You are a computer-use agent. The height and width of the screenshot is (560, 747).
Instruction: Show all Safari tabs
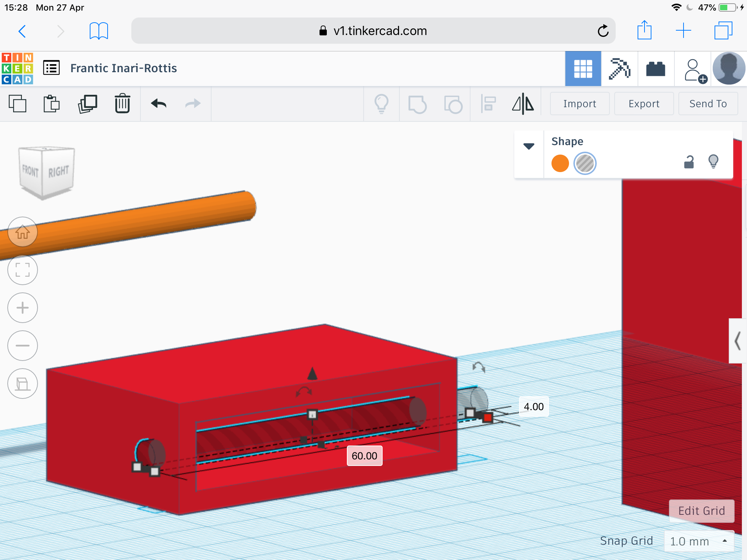pos(723,31)
